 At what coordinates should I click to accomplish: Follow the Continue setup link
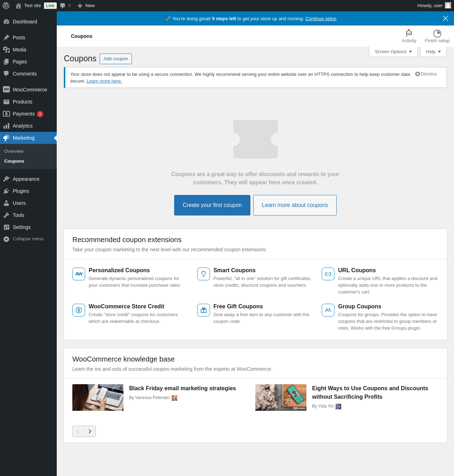coord(321,19)
